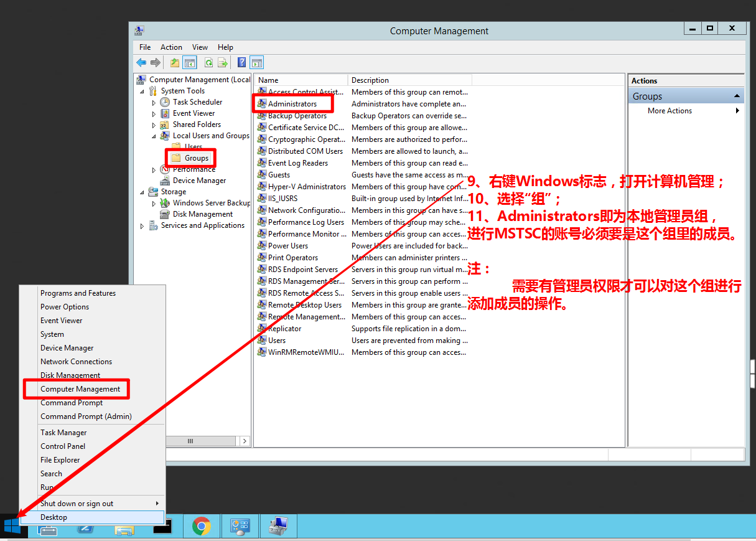Click the Windows Server Backup icon

click(x=165, y=203)
